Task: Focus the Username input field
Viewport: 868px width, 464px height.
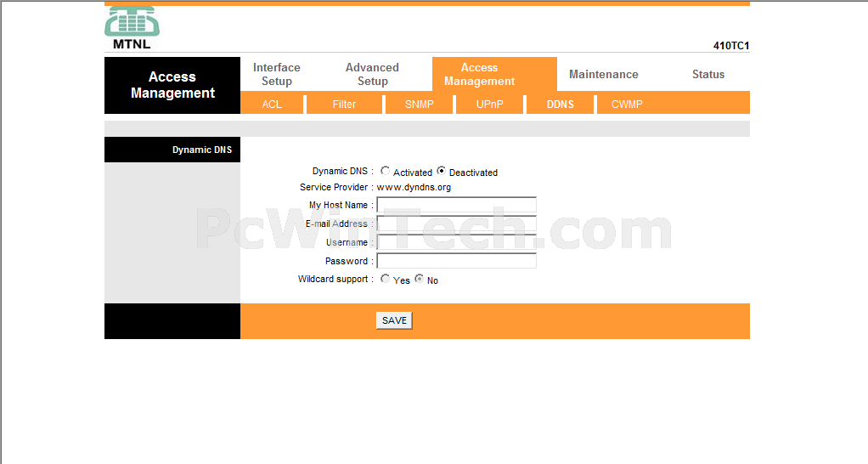Action: pyautogui.click(x=456, y=242)
